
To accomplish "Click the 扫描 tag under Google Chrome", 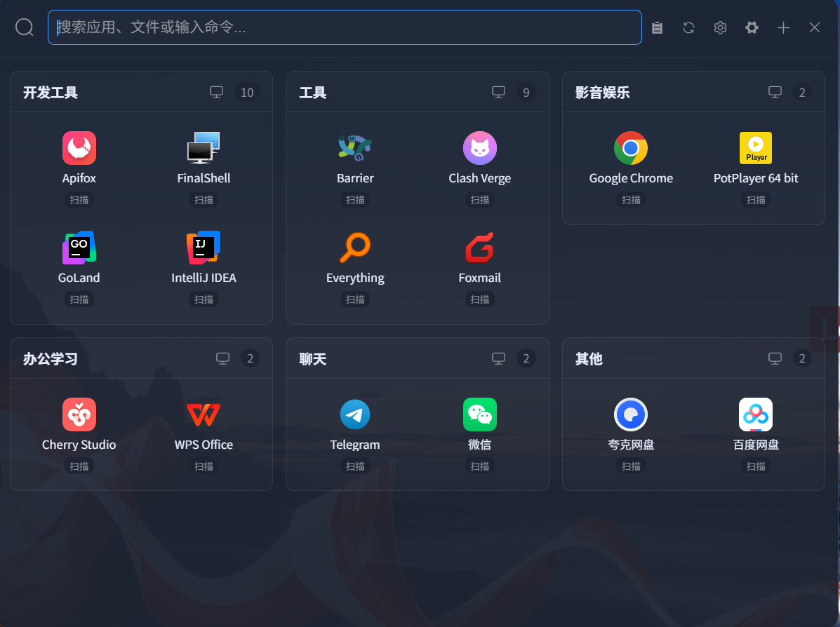I will (x=631, y=200).
